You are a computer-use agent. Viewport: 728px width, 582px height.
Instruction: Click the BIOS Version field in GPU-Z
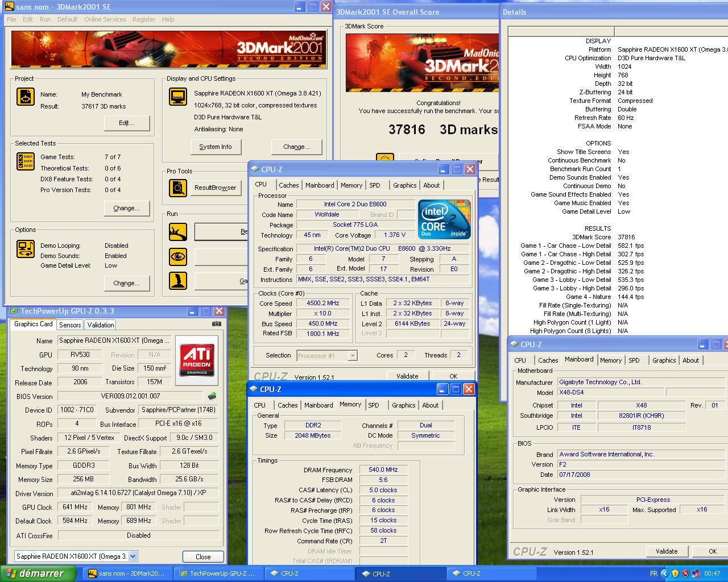tap(130, 396)
